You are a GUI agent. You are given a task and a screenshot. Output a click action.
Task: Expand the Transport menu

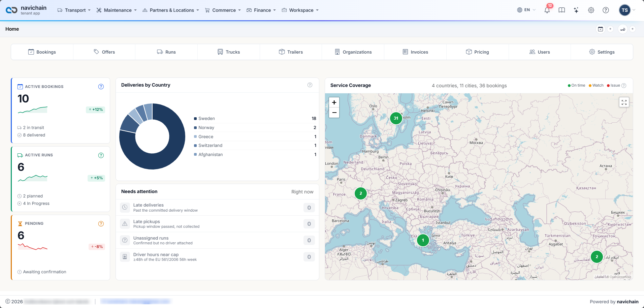point(74,10)
